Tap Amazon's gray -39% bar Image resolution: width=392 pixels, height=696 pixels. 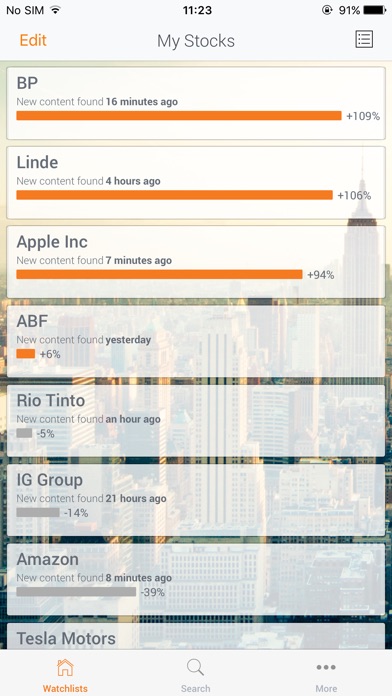[76, 592]
